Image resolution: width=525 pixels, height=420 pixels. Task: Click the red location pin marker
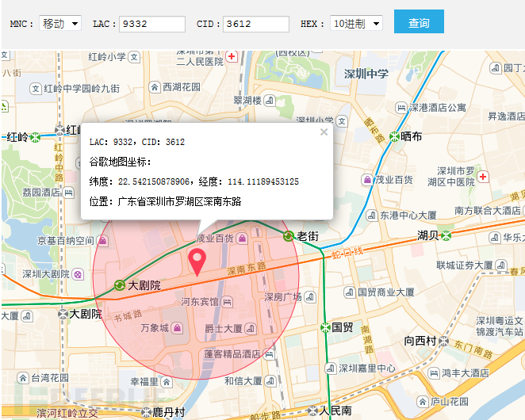click(x=197, y=262)
